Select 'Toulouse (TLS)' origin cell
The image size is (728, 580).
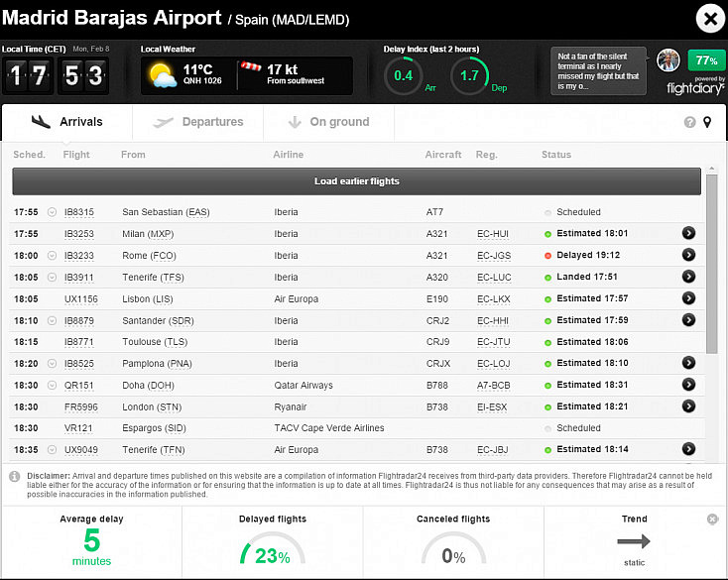click(x=155, y=342)
